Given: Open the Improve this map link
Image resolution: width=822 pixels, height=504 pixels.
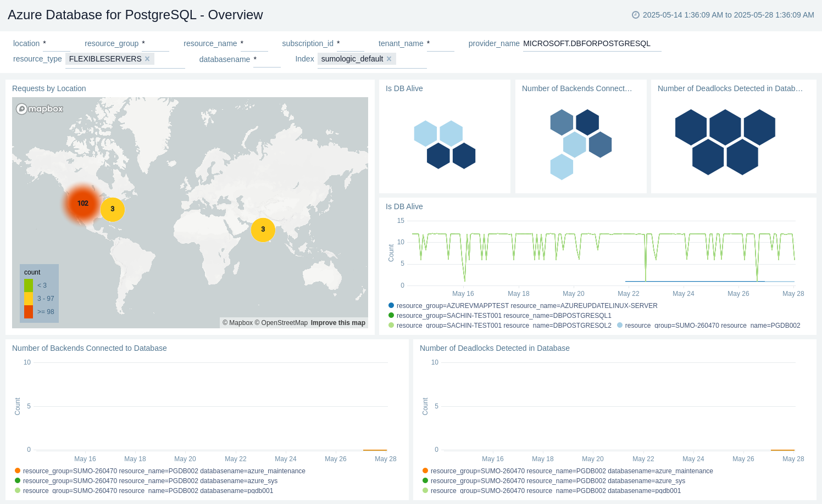Looking at the screenshot, I should [x=338, y=323].
